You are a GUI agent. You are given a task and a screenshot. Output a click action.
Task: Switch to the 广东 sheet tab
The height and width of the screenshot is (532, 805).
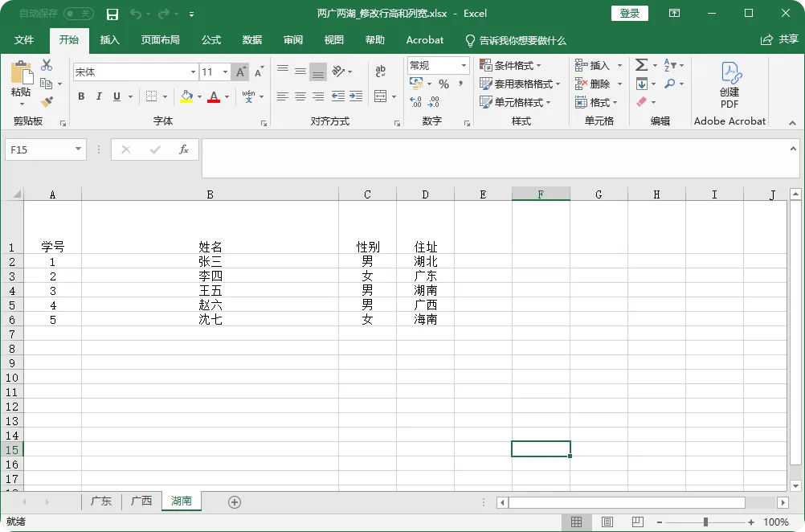[x=101, y=501]
